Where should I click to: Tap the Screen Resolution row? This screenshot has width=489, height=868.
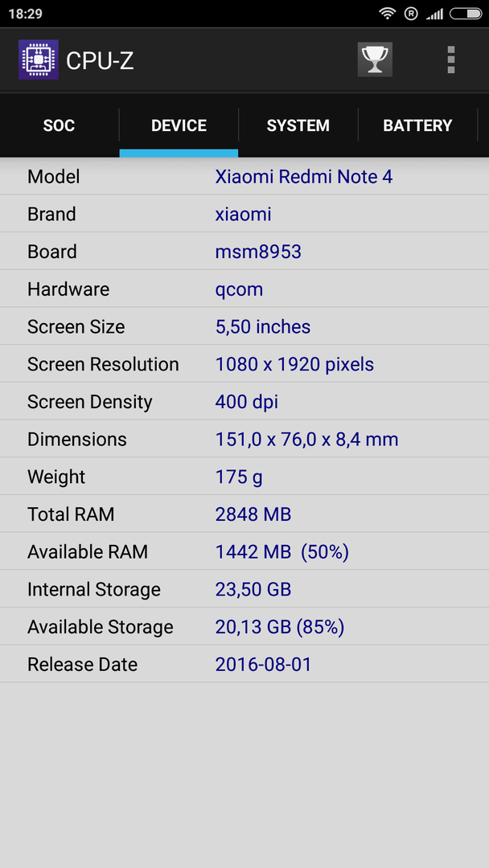(244, 364)
